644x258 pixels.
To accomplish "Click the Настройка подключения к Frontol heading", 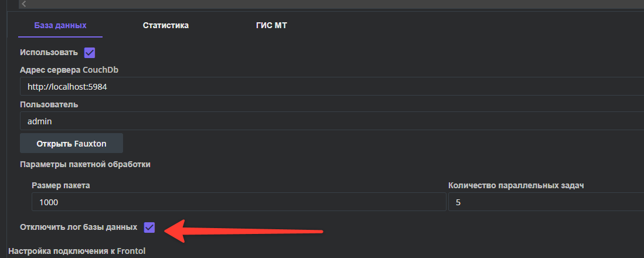I will click(77, 250).
